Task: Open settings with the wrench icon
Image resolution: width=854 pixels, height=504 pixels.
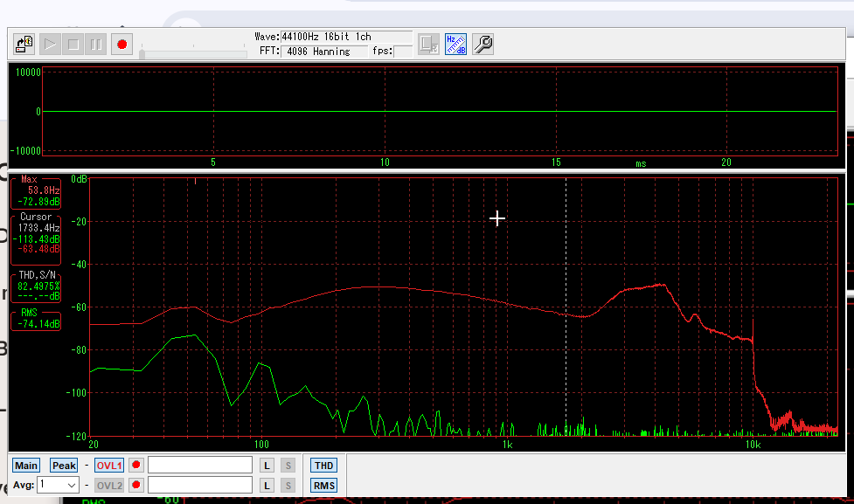Action: [483, 44]
